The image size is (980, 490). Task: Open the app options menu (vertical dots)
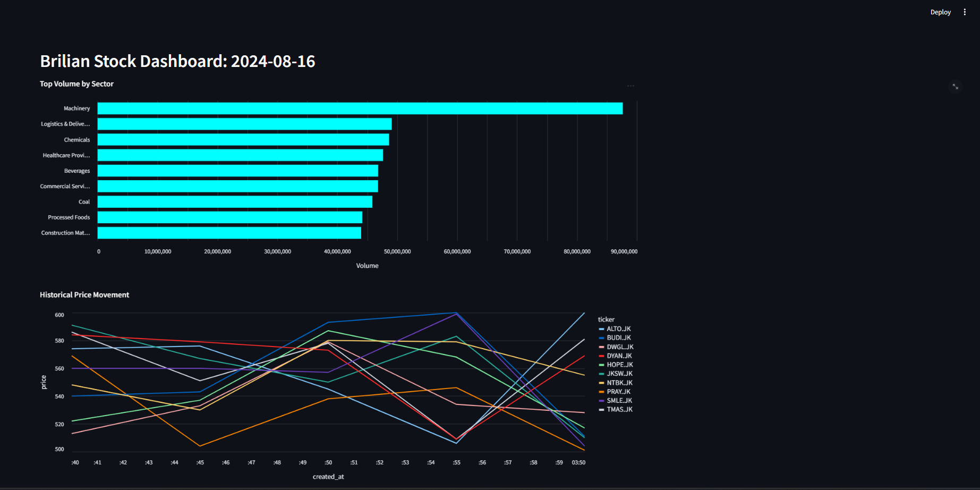[965, 12]
